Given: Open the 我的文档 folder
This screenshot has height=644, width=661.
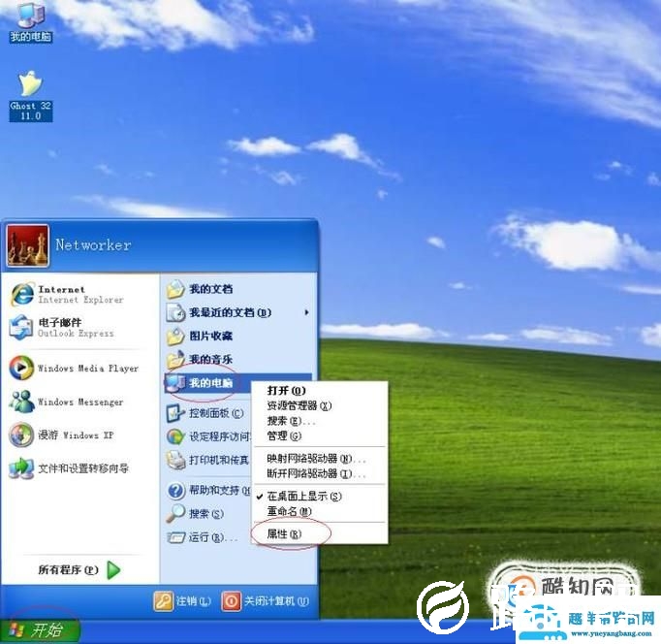Looking at the screenshot, I should 200,289.
